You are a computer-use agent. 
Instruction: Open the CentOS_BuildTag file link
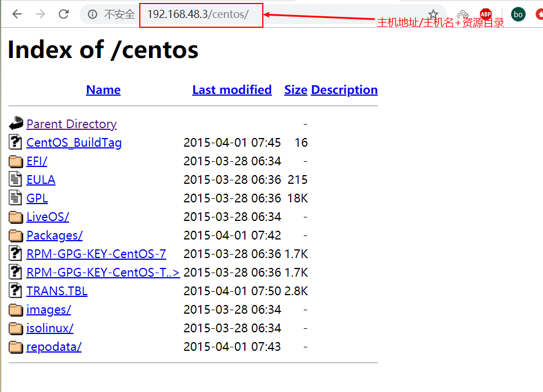point(74,142)
